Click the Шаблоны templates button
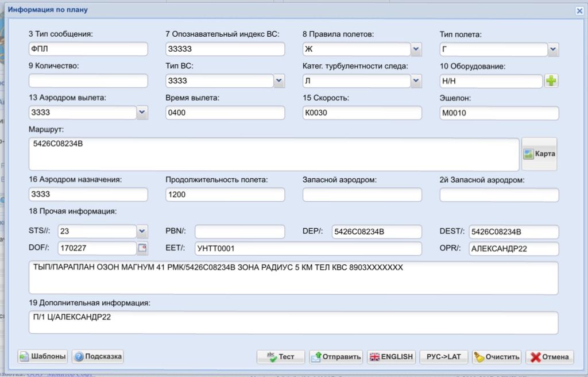The width and height of the screenshot is (588, 377). (42, 356)
